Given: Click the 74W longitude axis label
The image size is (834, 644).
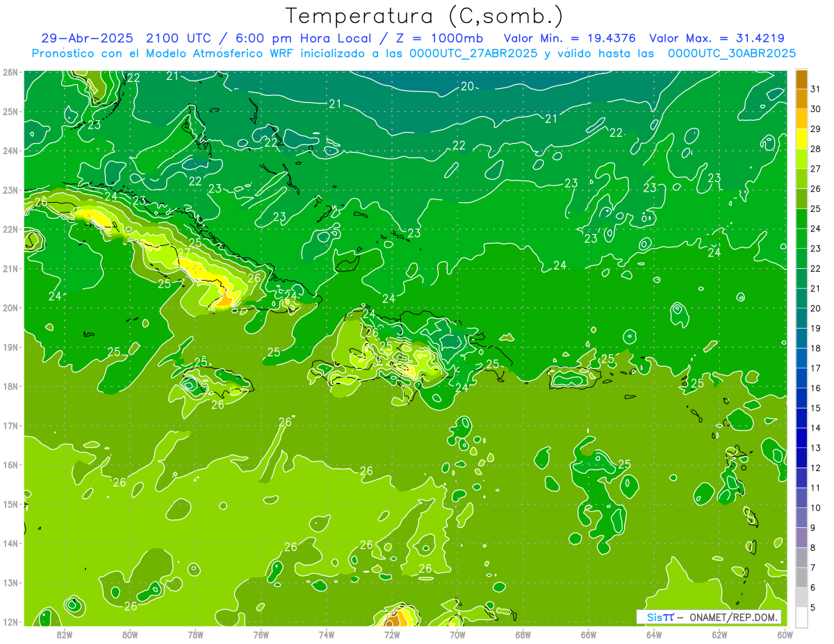Looking at the screenshot, I should (x=327, y=634).
